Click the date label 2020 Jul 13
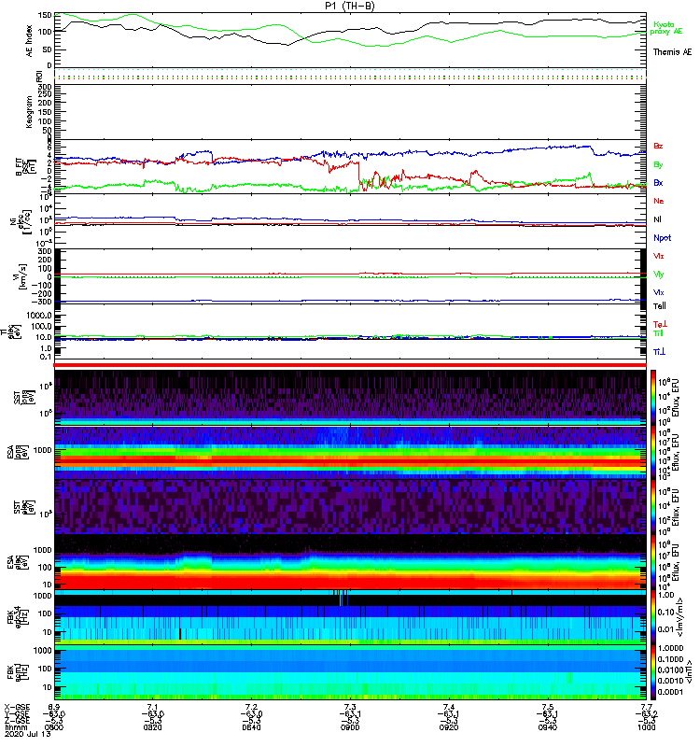700x747 pixels. pos(28,734)
